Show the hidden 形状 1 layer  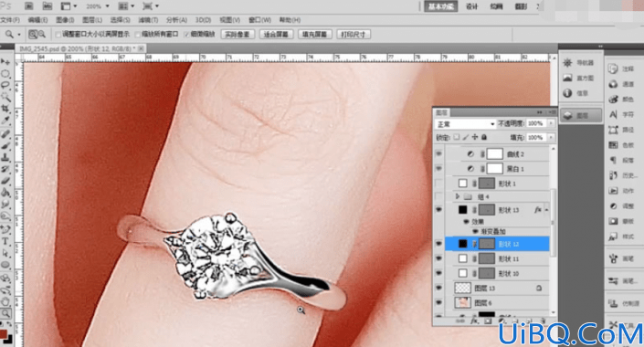tap(439, 184)
